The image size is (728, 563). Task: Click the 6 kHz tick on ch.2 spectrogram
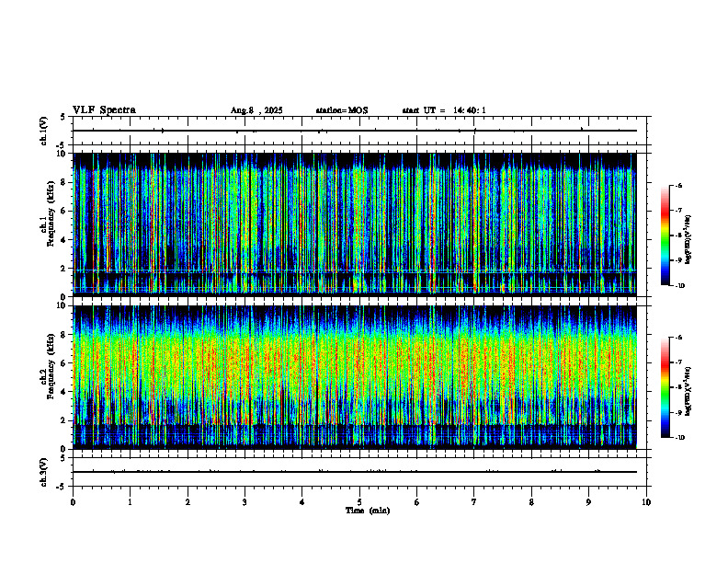tap(64, 363)
